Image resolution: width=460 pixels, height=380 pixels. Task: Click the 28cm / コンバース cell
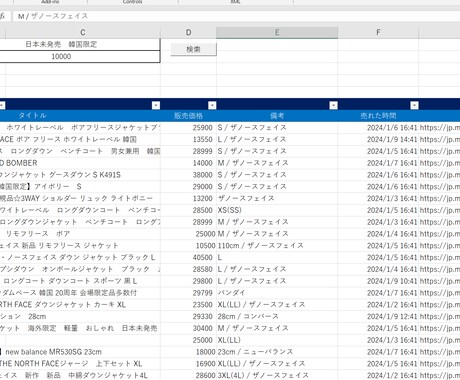click(277, 316)
